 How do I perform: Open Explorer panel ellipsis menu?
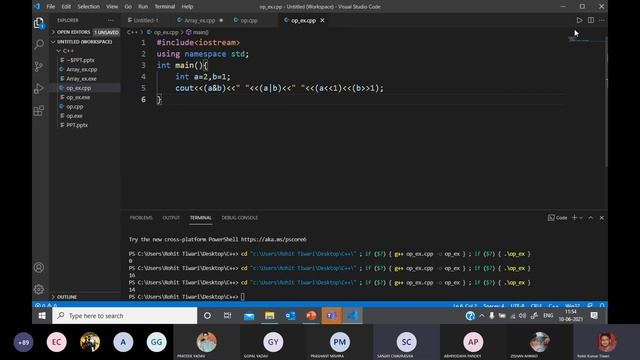[x=111, y=20]
